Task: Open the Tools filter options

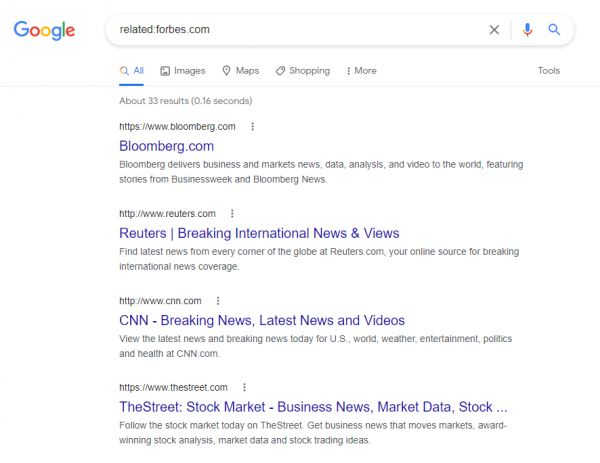Action: coord(549,71)
